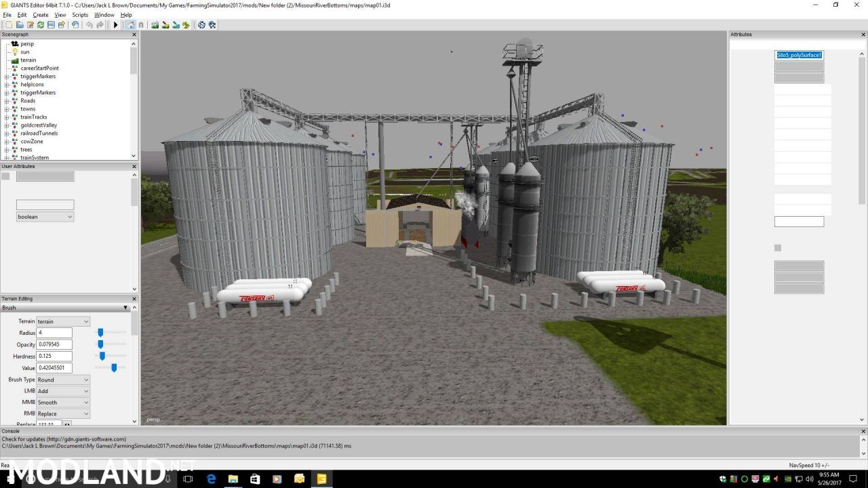868x488 pixels.
Task: Select the blue terrain info layer icon
Action: (x=176, y=25)
